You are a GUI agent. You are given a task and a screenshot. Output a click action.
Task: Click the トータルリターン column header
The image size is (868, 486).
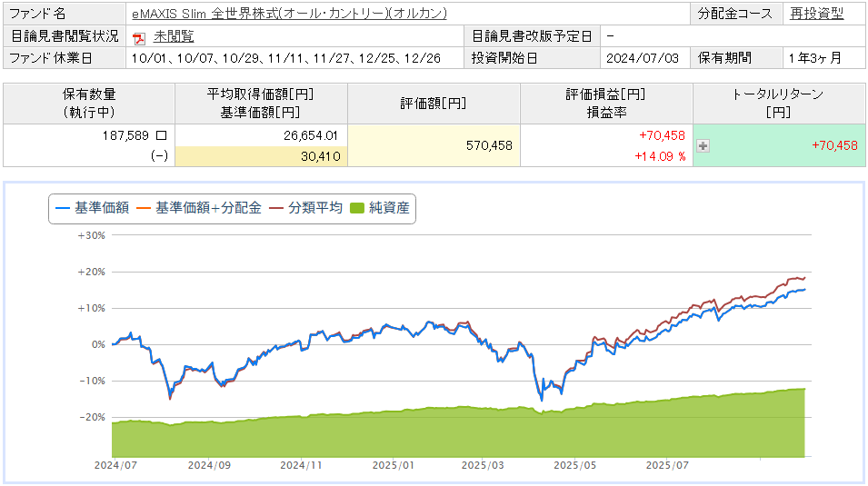pos(777,103)
